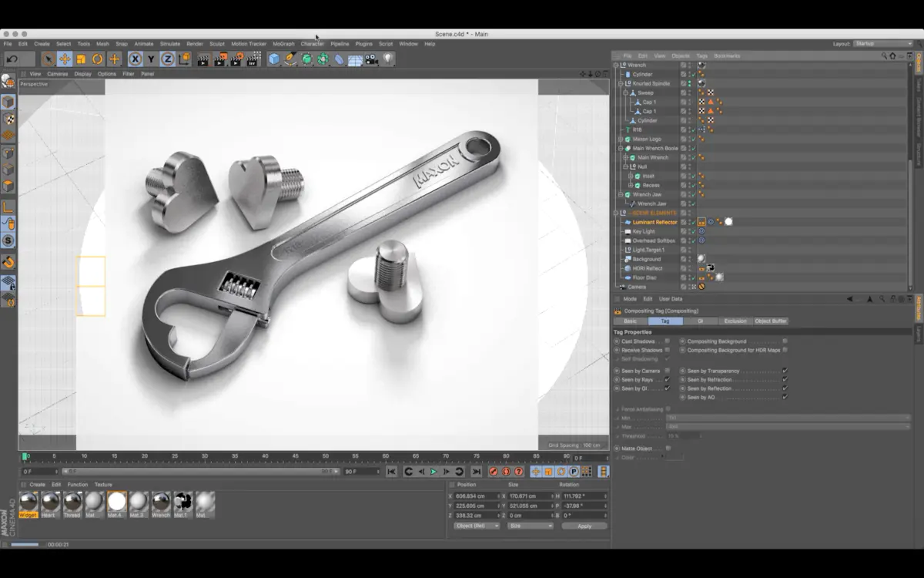
Task: Select the Widget material thumbnail
Action: coord(28,505)
